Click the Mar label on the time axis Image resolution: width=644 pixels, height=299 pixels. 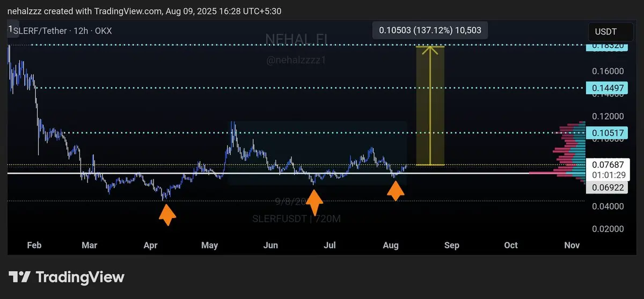(x=89, y=245)
